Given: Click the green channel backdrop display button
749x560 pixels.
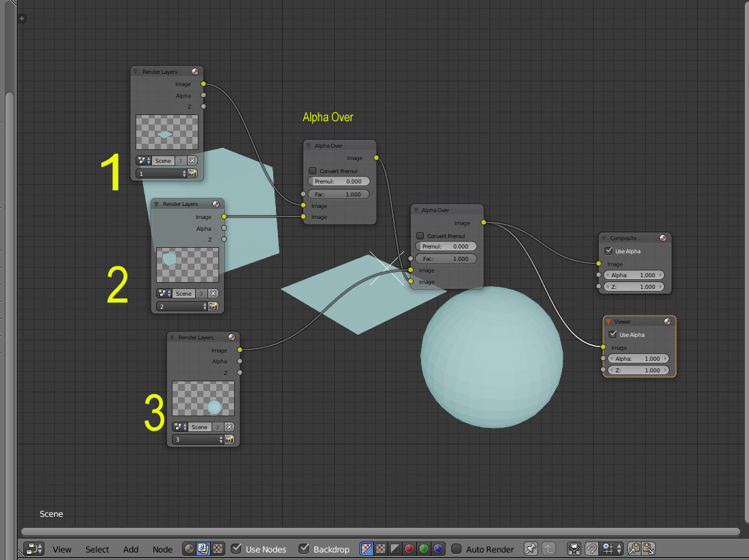Looking at the screenshot, I should (424, 548).
